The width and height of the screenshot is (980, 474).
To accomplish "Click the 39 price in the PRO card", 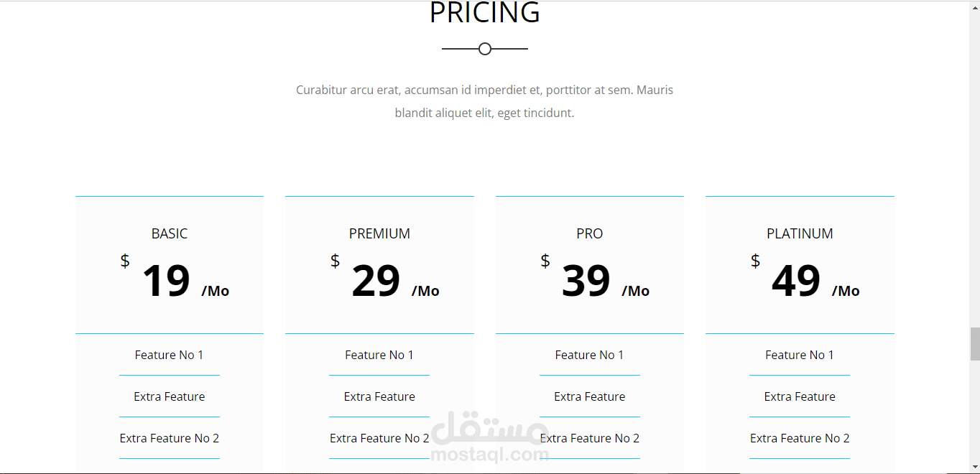I will pyautogui.click(x=586, y=281).
